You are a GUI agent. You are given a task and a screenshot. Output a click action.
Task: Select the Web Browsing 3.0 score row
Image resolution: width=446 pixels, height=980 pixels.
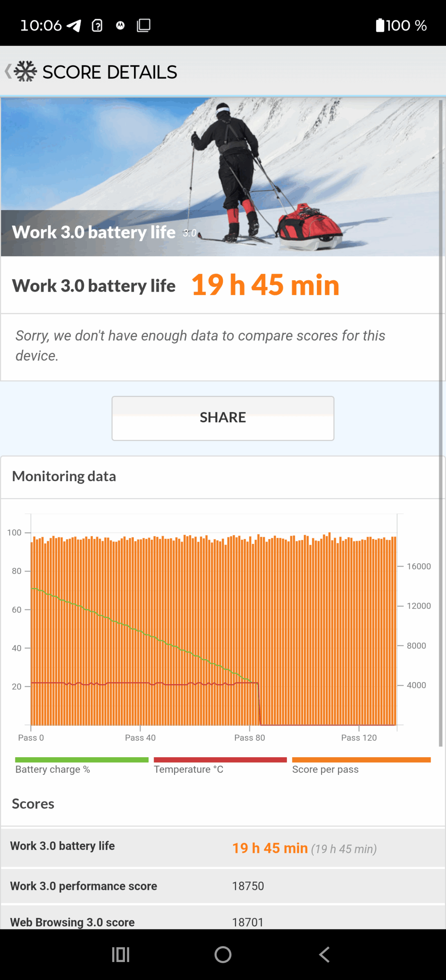point(222,922)
